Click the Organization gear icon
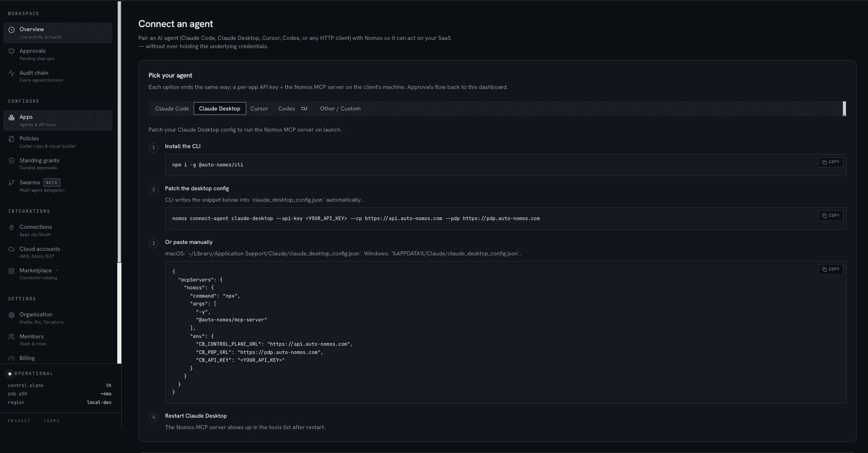 (11, 315)
